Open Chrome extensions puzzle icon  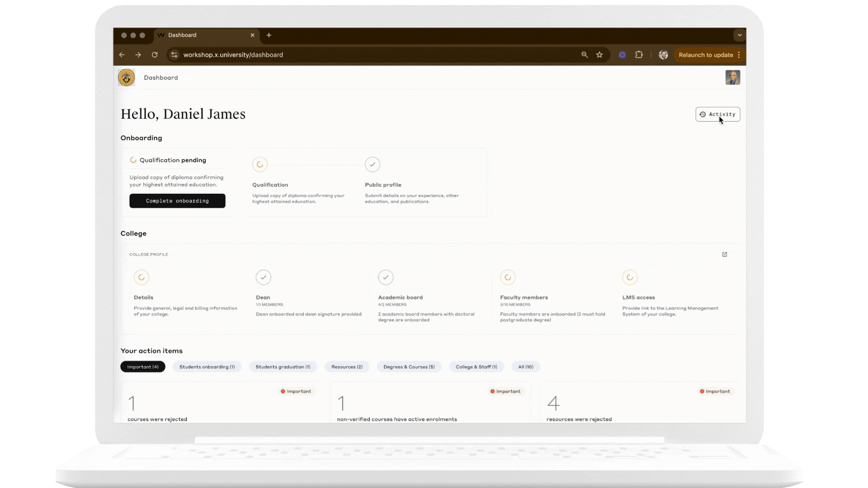(x=639, y=55)
